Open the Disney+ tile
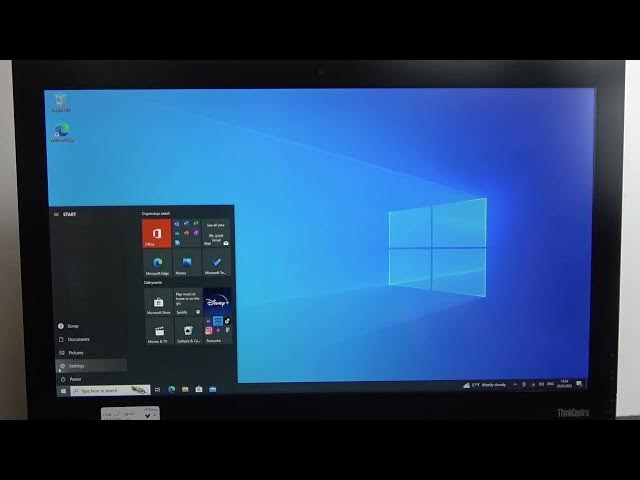640x480 pixels. click(x=217, y=302)
